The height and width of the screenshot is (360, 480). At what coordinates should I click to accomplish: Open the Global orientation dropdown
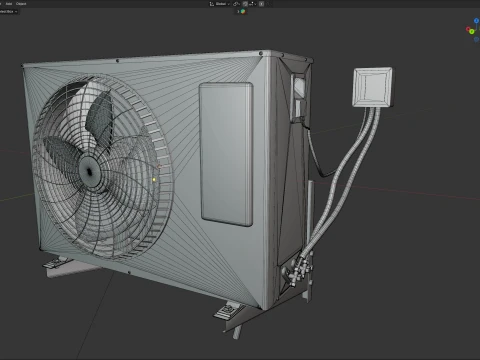click(223, 4)
